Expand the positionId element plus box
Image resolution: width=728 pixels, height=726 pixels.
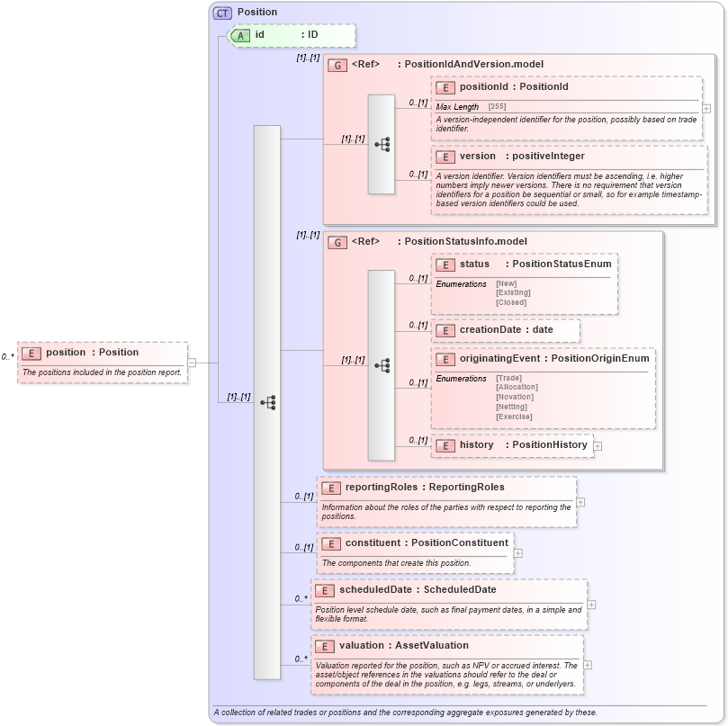tap(706, 109)
